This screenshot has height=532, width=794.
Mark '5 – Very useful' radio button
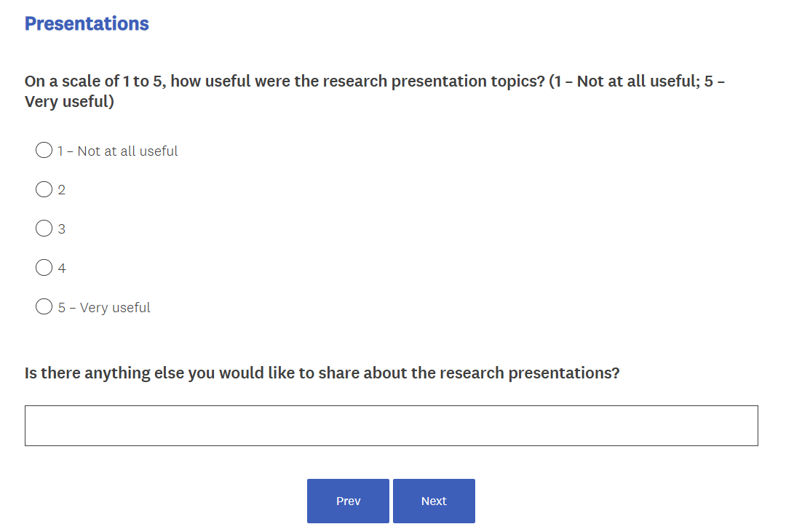pyautogui.click(x=44, y=307)
